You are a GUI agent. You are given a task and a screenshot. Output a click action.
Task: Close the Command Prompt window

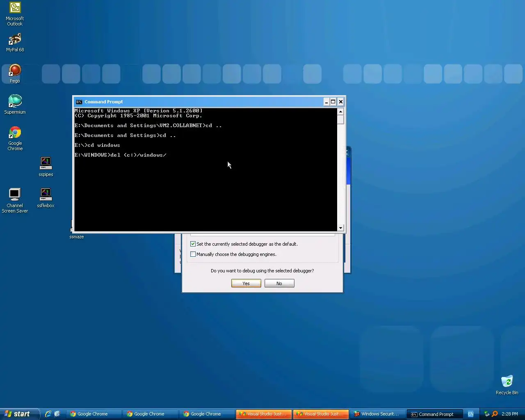(x=340, y=102)
